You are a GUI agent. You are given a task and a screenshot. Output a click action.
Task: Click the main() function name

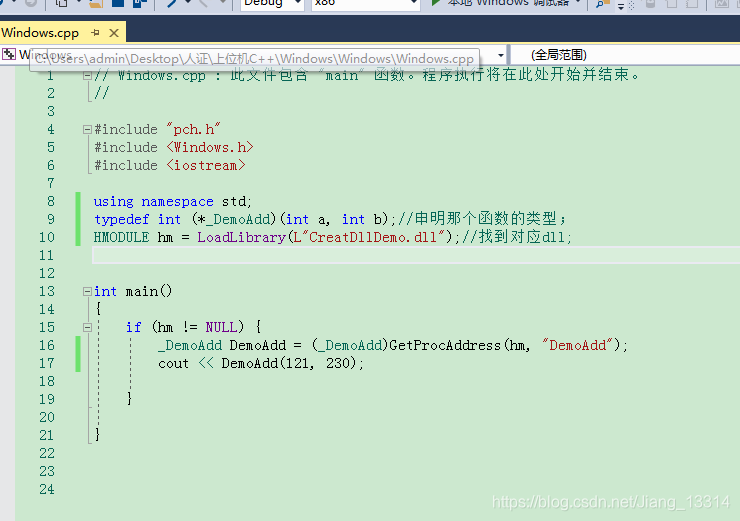pos(149,292)
